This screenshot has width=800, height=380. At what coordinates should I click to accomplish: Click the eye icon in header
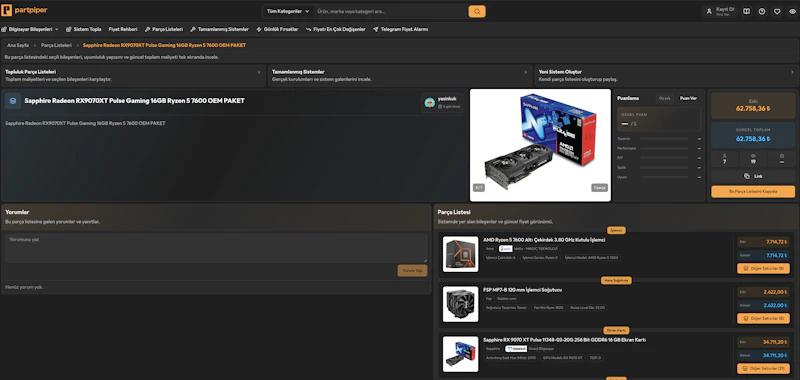792,11
